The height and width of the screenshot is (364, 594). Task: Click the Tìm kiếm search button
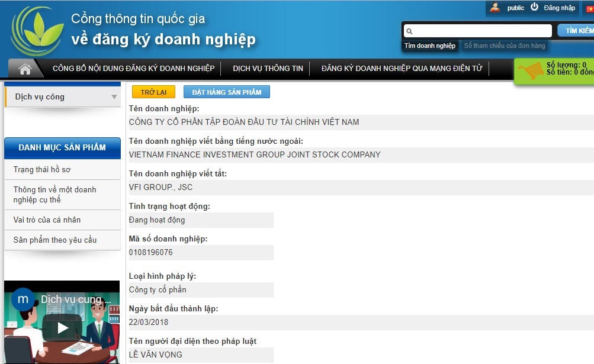pyautogui.click(x=577, y=31)
